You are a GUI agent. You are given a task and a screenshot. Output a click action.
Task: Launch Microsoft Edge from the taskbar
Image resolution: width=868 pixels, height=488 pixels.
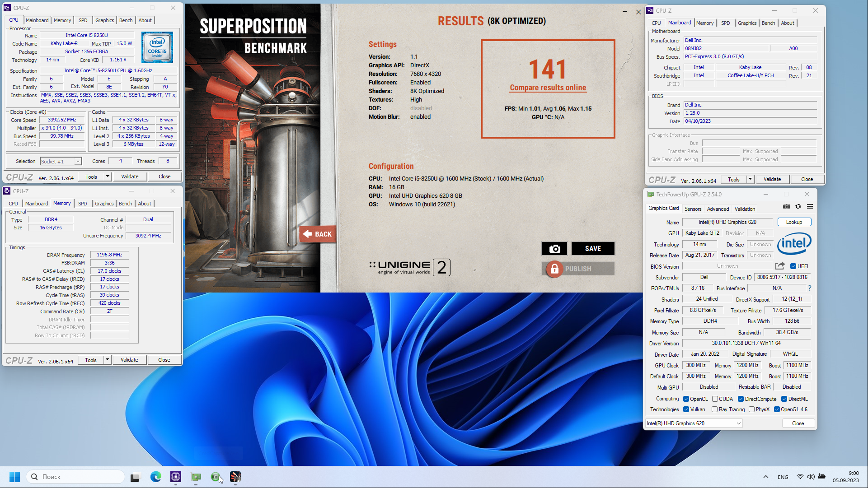pos(156,477)
